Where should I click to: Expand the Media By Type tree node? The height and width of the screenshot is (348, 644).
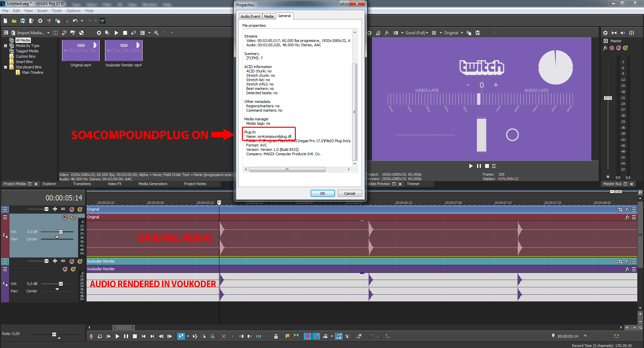(x=5, y=46)
